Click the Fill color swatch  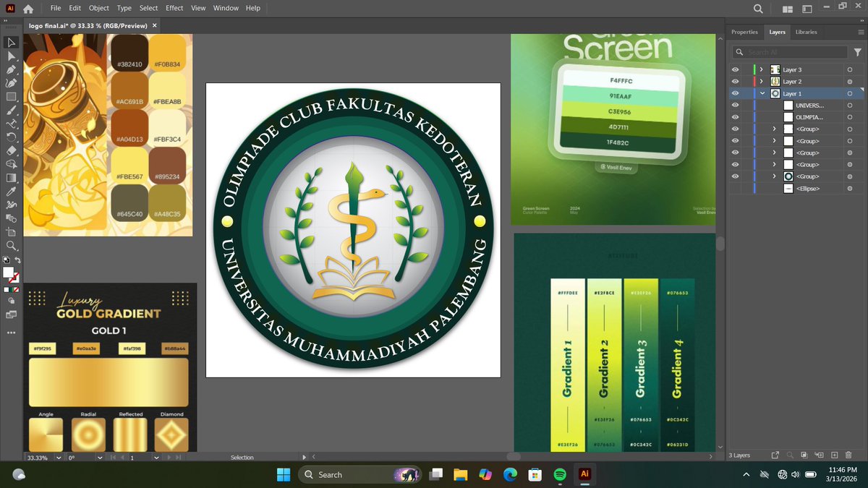click(x=8, y=273)
